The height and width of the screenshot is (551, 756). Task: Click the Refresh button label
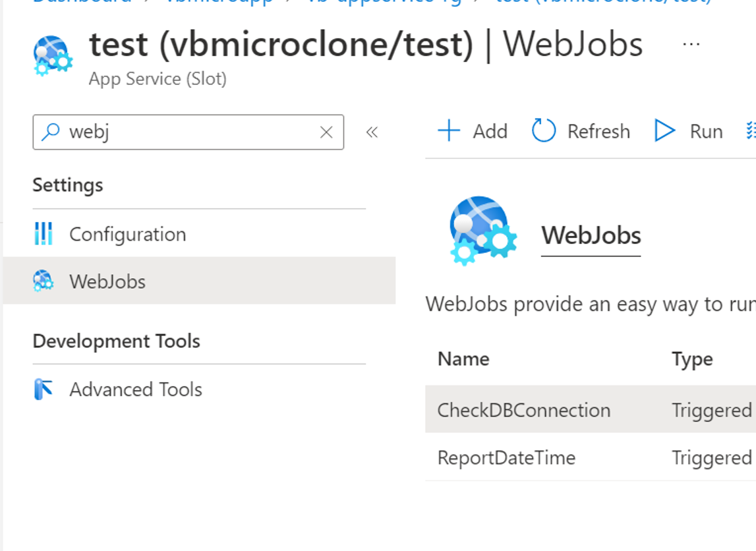click(x=598, y=131)
